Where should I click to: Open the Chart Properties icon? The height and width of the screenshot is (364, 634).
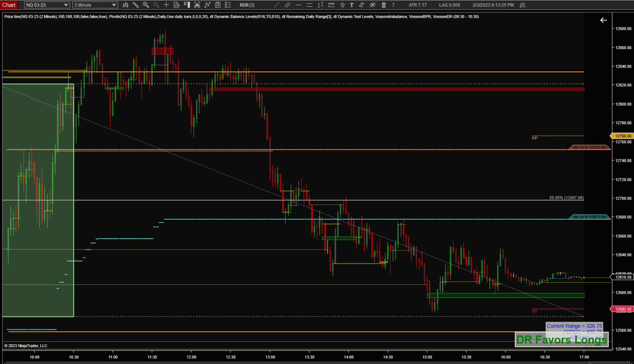228,5
